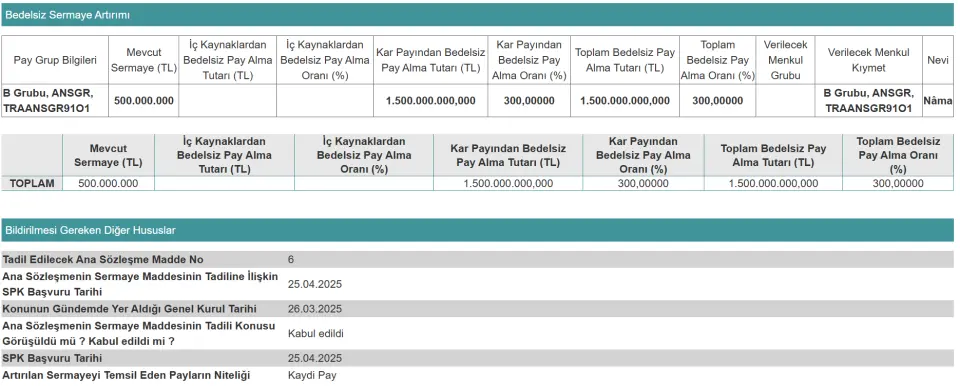Click the Verilecek Menkul Grubu column header

(786, 60)
